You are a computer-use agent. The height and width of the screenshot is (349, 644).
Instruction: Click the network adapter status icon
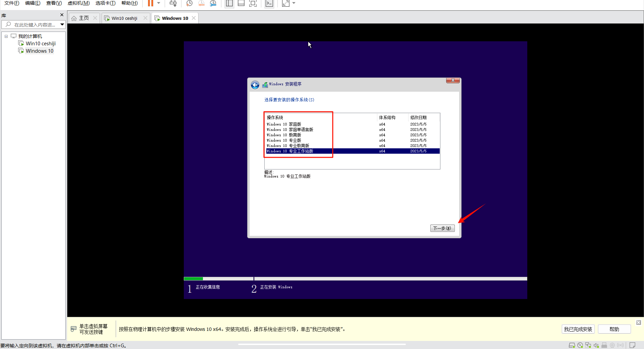click(x=588, y=345)
